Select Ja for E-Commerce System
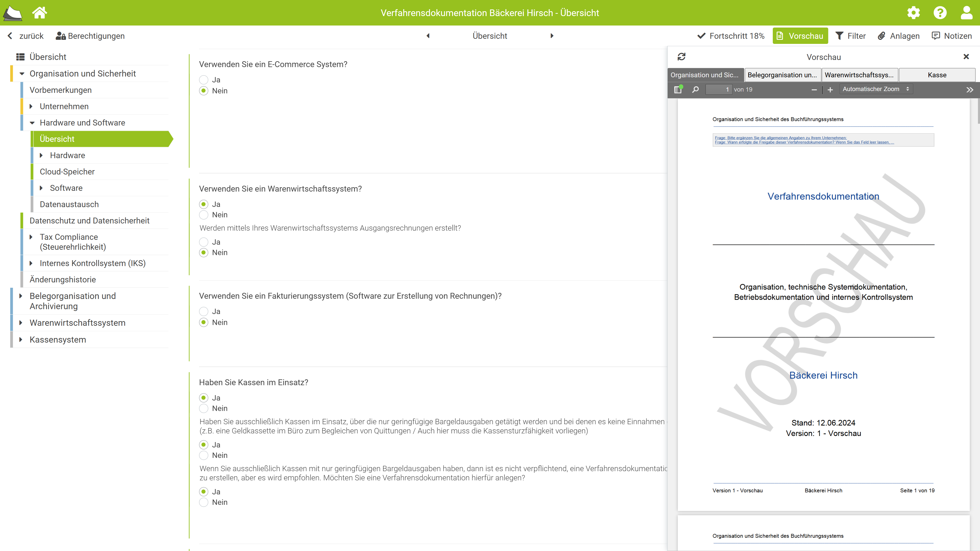This screenshot has height=551, width=980. point(204,80)
